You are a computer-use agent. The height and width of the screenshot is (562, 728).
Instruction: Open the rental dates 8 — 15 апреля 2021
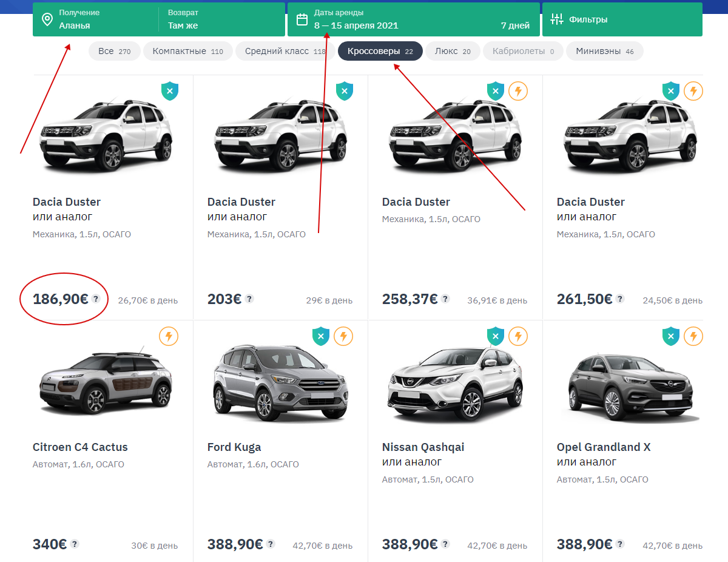pos(414,19)
